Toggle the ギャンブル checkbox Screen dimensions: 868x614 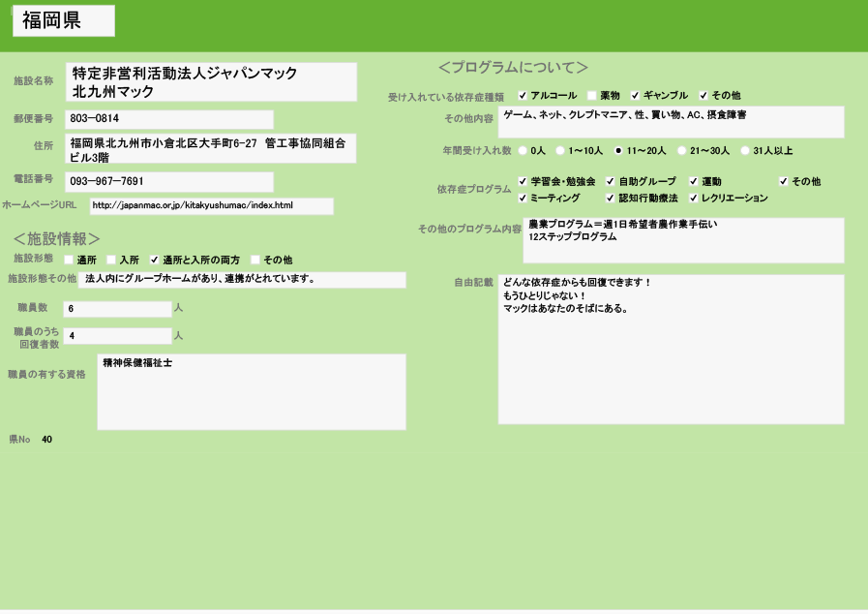click(636, 96)
